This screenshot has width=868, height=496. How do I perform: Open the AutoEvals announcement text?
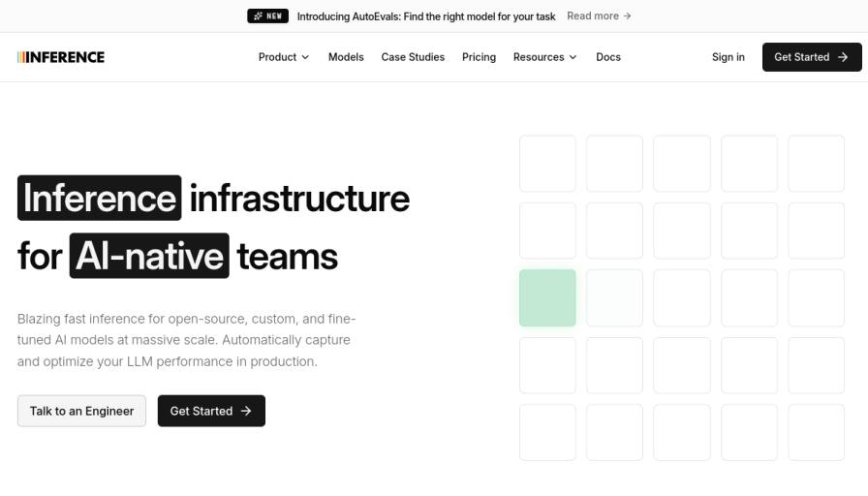[425, 16]
